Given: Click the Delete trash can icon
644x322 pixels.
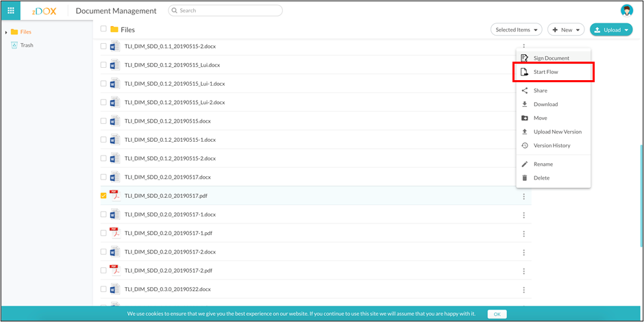Looking at the screenshot, I should (x=525, y=178).
